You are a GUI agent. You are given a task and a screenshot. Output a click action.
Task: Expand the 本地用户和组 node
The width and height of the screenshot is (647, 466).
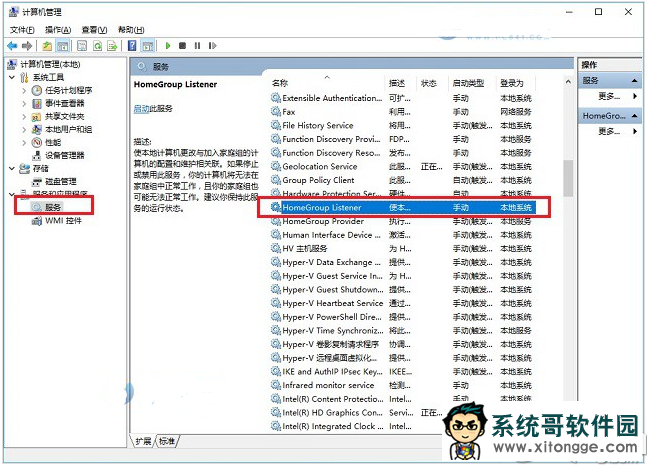click(24, 130)
